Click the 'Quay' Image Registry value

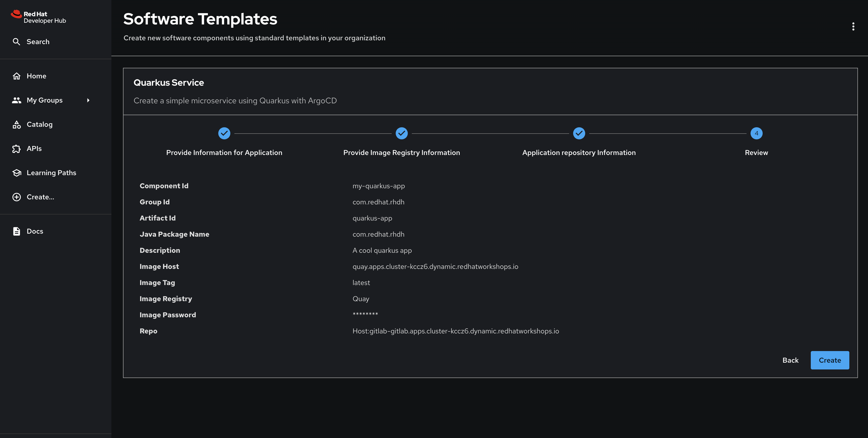(361, 299)
